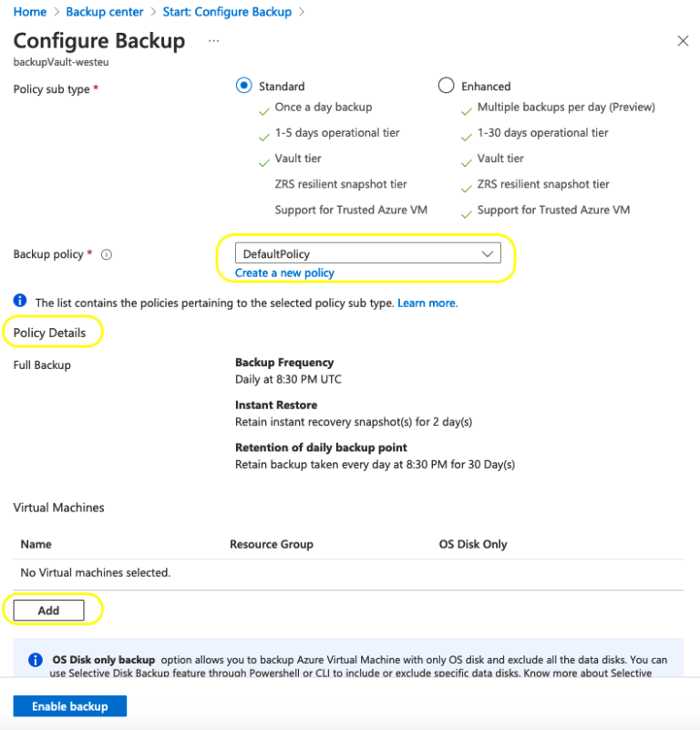
Task: Click the info icon beside Backup policy label
Action: (107, 255)
